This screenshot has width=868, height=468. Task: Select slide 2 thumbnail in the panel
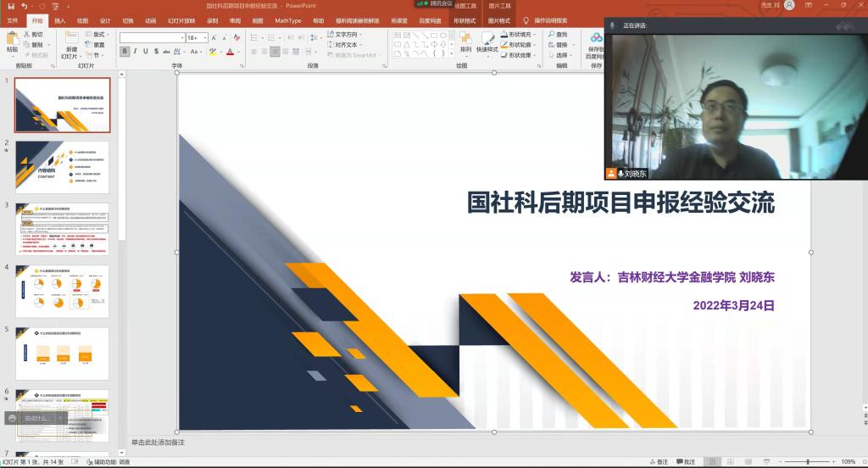62,167
